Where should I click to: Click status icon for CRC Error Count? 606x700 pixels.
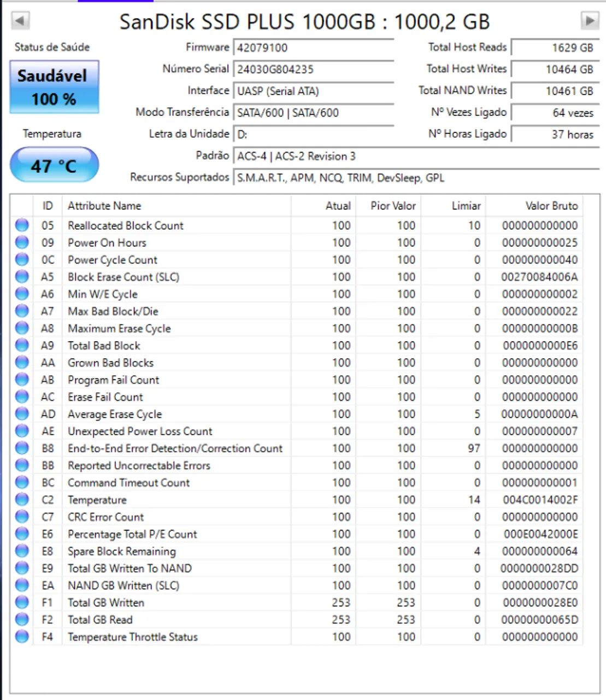22,516
